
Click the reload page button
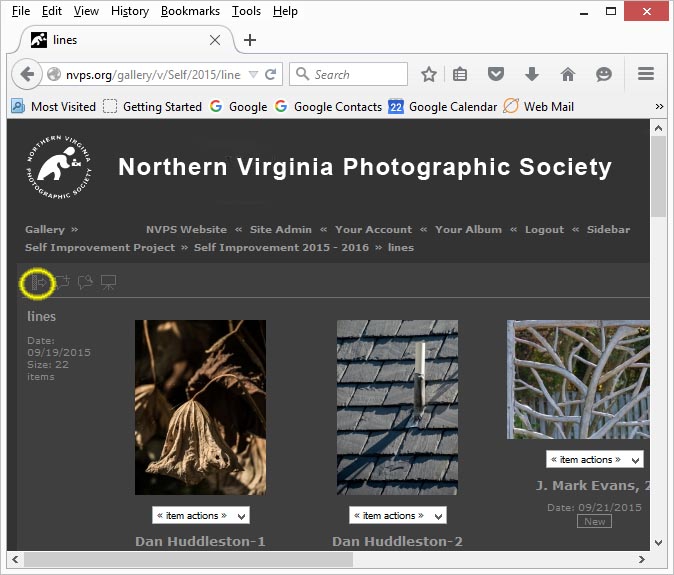click(x=270, y=74)
